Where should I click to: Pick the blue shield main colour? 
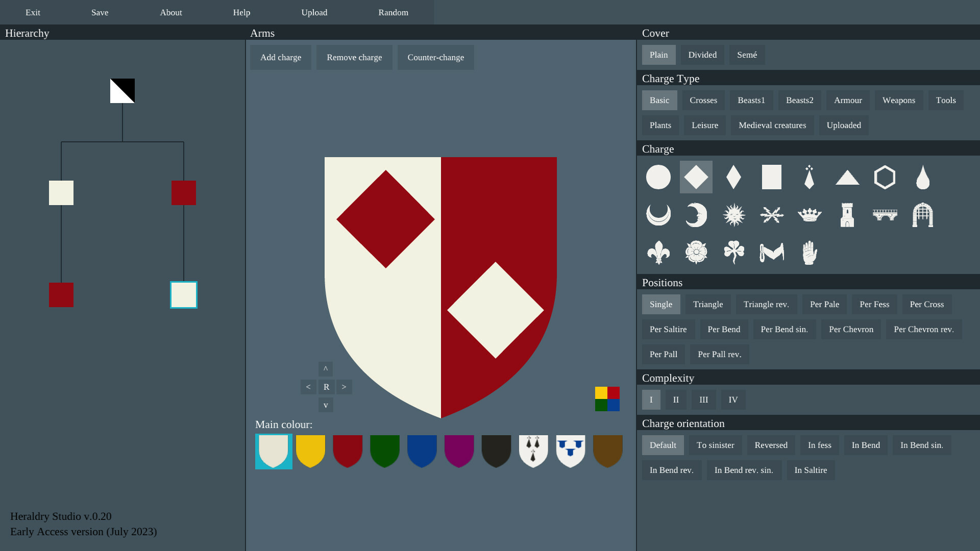point(422,451)
